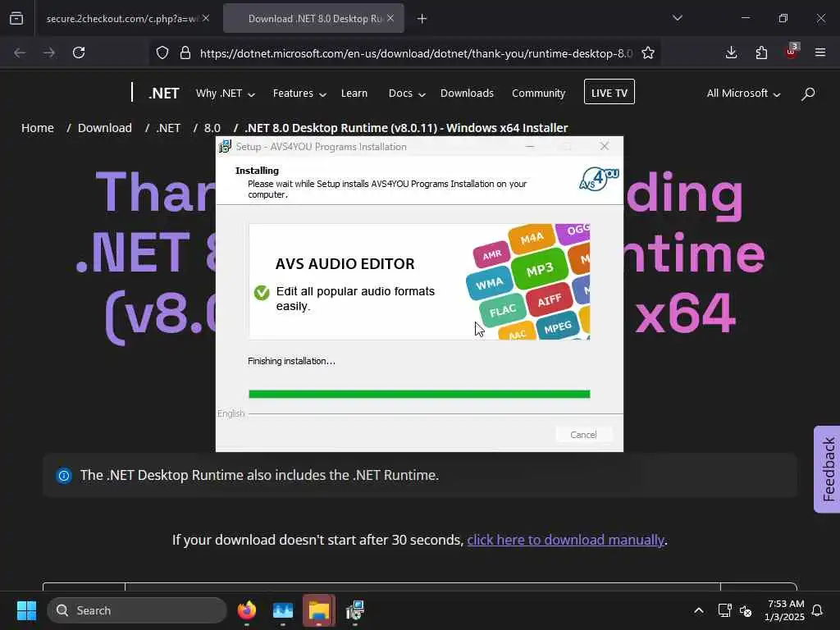The height and width of the screenshot is (630, 840).
Task: Switch to the setup installer on the taskbar
Action: [354, 610]
